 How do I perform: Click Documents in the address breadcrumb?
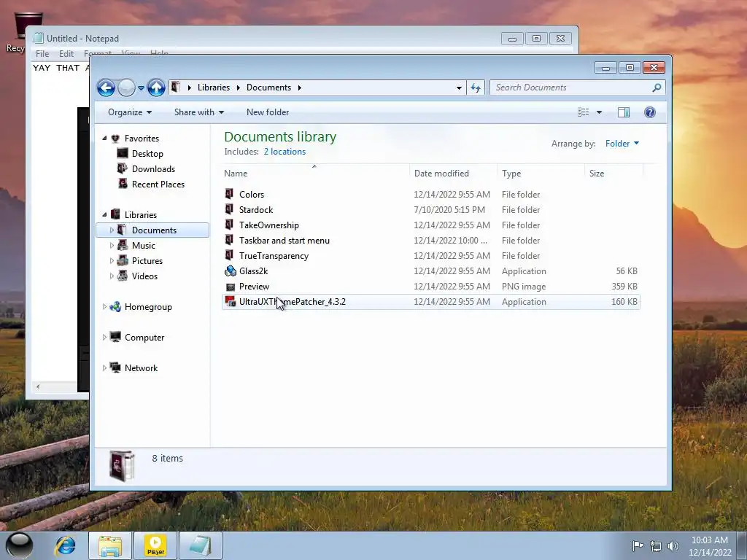(x=268, y=87)
